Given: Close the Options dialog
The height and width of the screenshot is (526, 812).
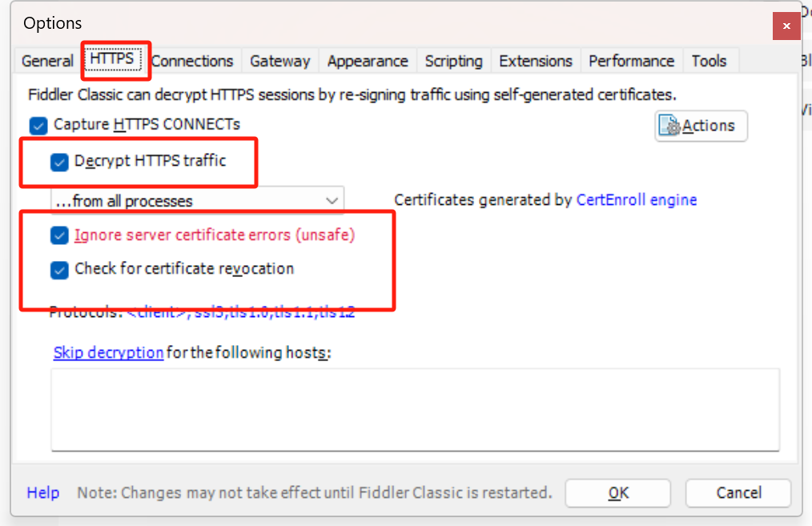Looking at the screenshot, I should (x=786, y=26).
